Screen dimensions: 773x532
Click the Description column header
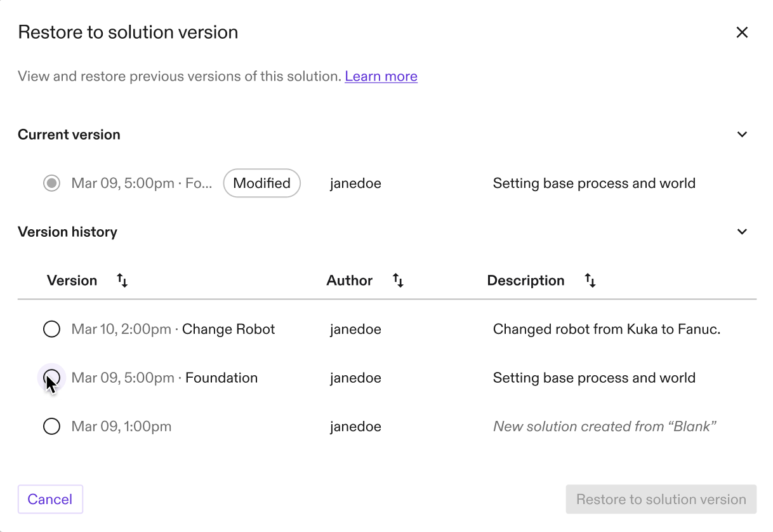click(x=525, y=280)
